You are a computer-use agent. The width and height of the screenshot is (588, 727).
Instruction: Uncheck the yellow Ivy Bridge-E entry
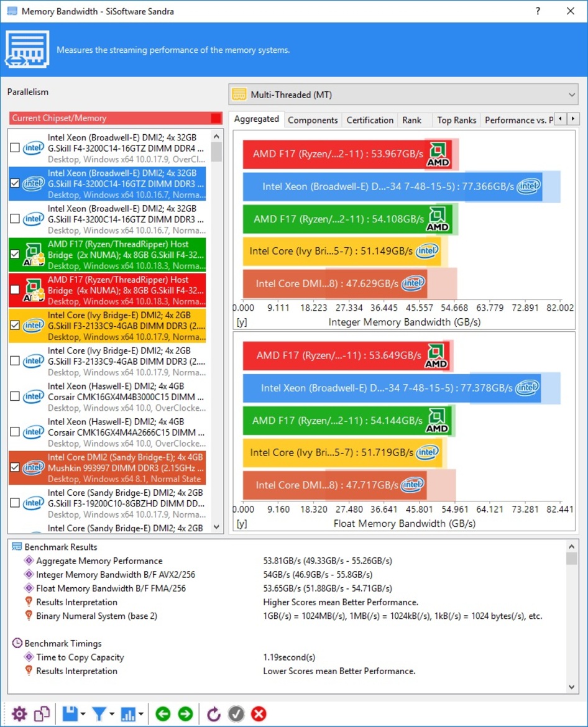[15, 325]
